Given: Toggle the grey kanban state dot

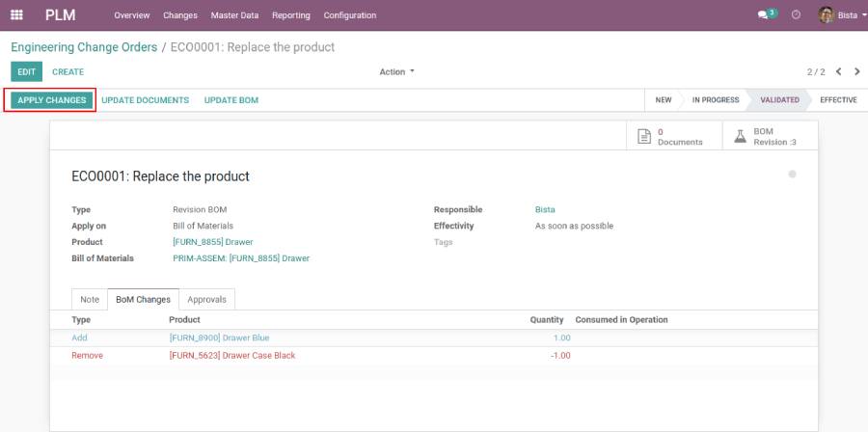Looking at the screenshot, I should (x=792, y=175).
